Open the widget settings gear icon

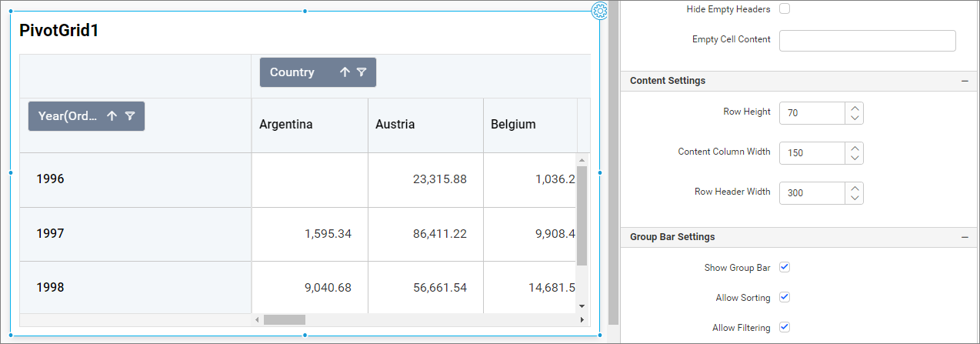(600, 11)
